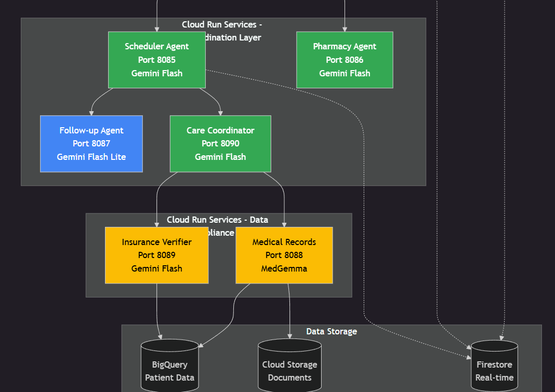Viewport: 555px width, 392px height.
Task: Select the Pharmacy Agent node
Action: [345, 60]
